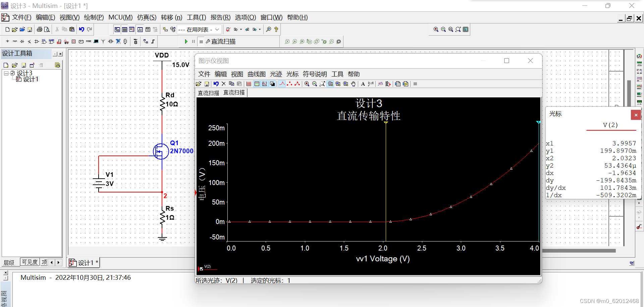
Task: Open the 符号说明 menu in Grapher window
Action: point(315,74)
